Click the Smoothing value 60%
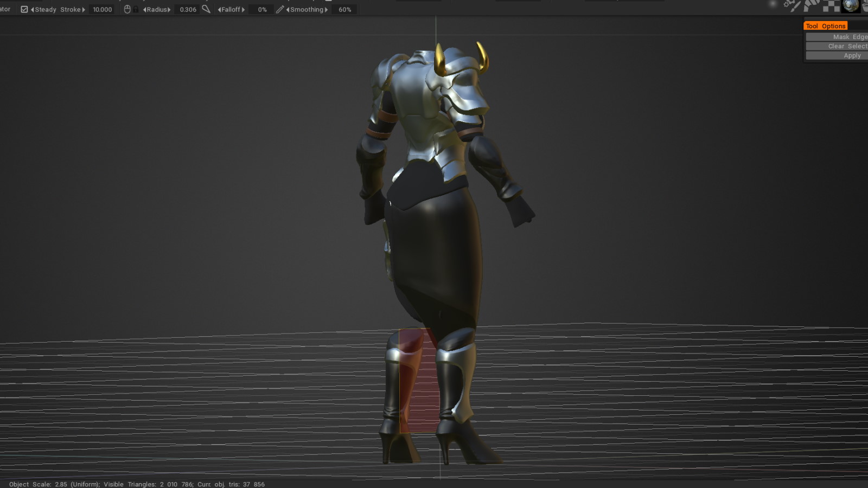This screenshot has width=868, height=488. coord(344,9)
